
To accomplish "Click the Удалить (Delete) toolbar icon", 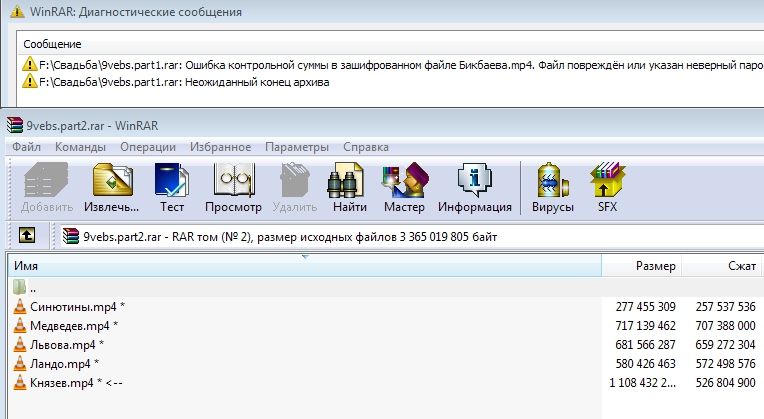I will pos(295,180).
